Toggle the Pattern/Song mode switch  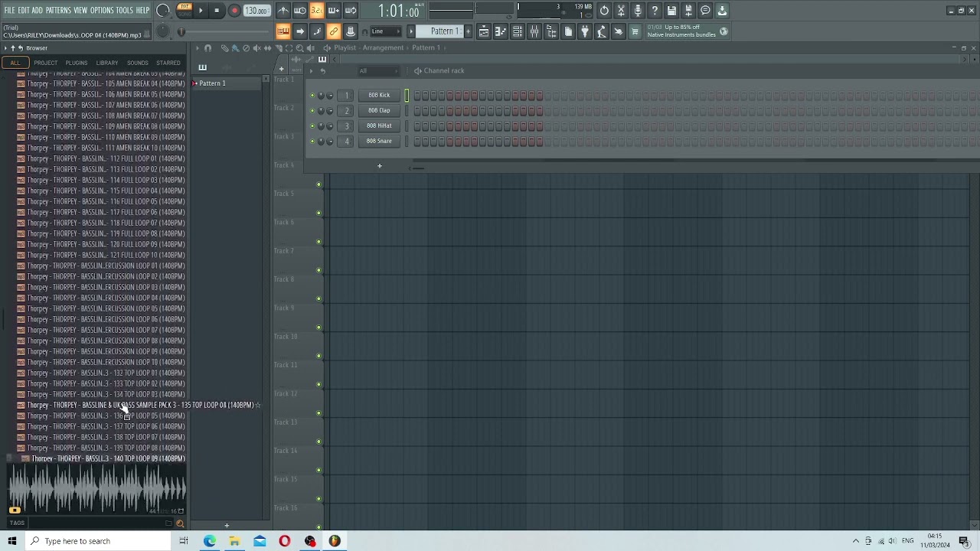tap(184, 10)
